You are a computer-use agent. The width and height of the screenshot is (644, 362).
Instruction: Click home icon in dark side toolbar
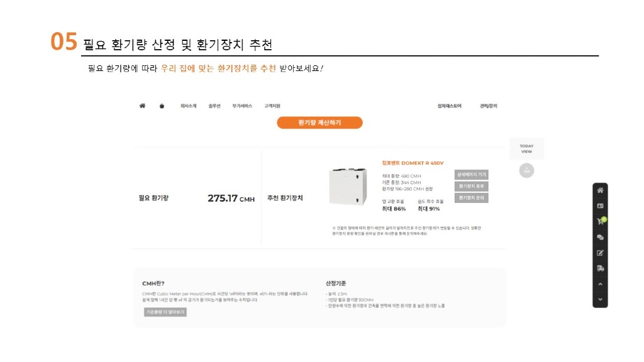click(600, 190)
